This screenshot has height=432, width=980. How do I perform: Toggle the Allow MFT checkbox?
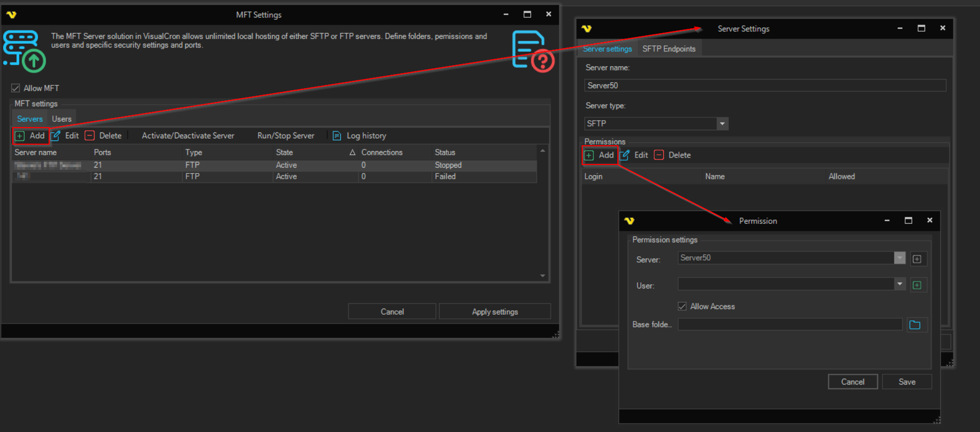click(16, 88)
